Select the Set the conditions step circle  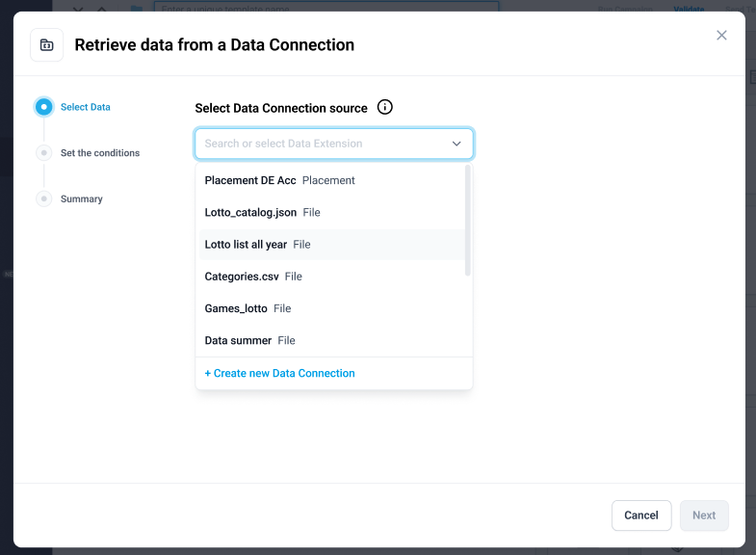44,153
